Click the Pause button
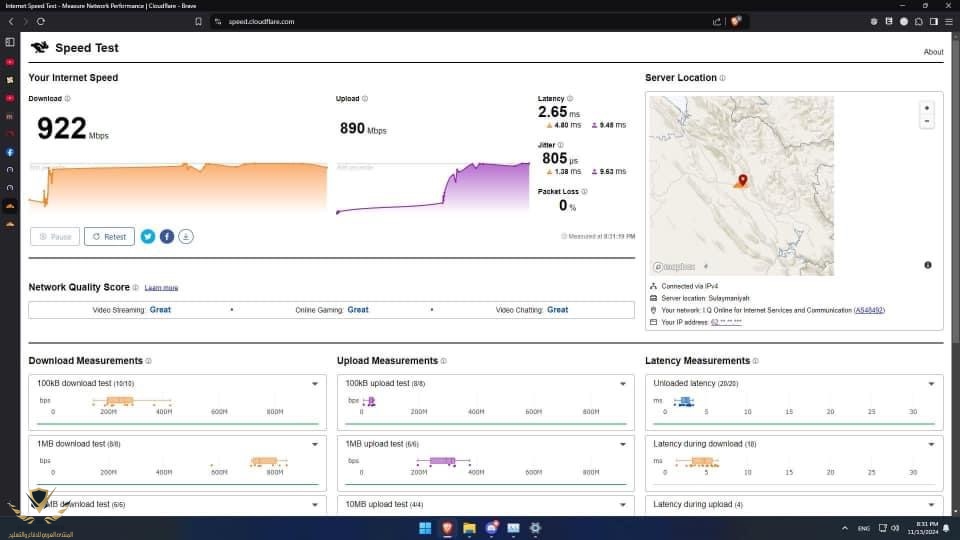 coord(54,236)
